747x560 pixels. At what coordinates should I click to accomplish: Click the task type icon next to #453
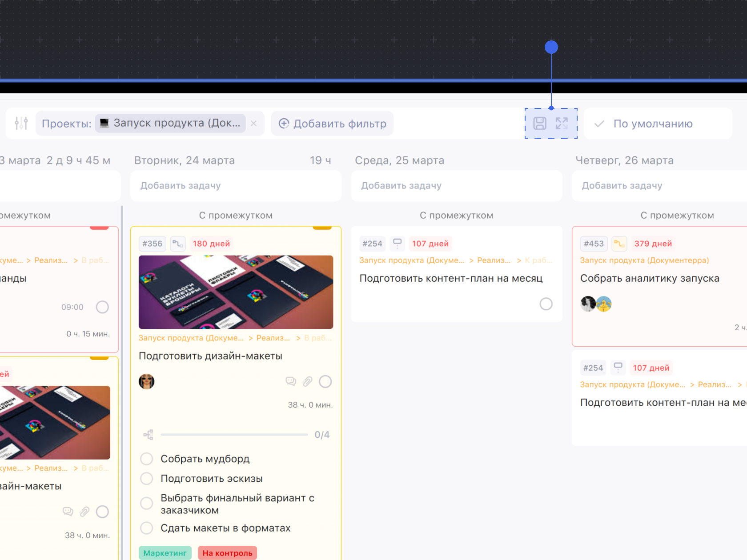(x=619, y=244)
